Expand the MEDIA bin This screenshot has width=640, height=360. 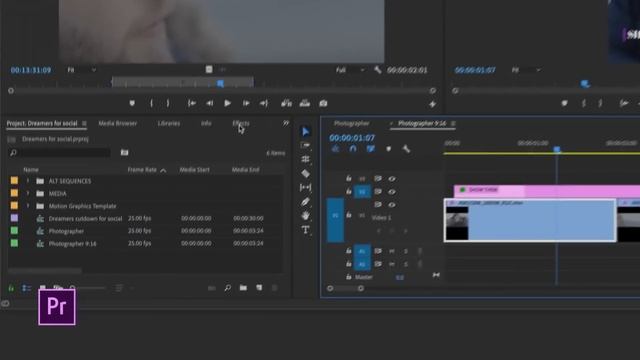(x=28, y=193)
